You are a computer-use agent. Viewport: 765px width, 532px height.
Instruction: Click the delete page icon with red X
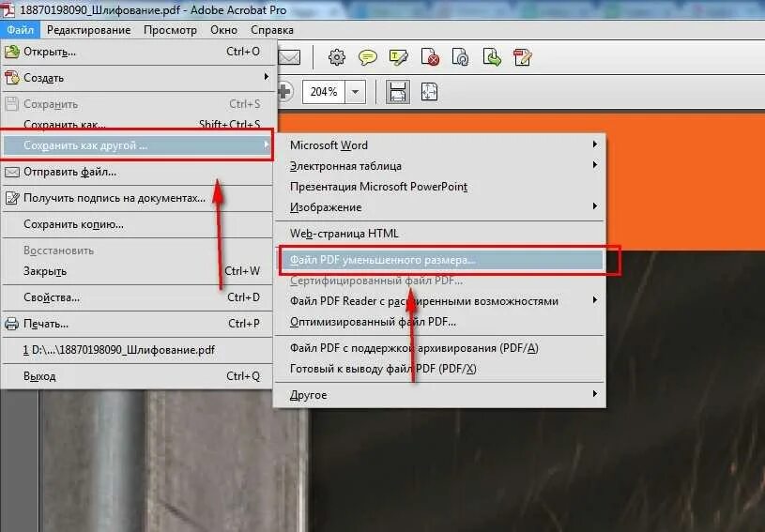point(430,57)
